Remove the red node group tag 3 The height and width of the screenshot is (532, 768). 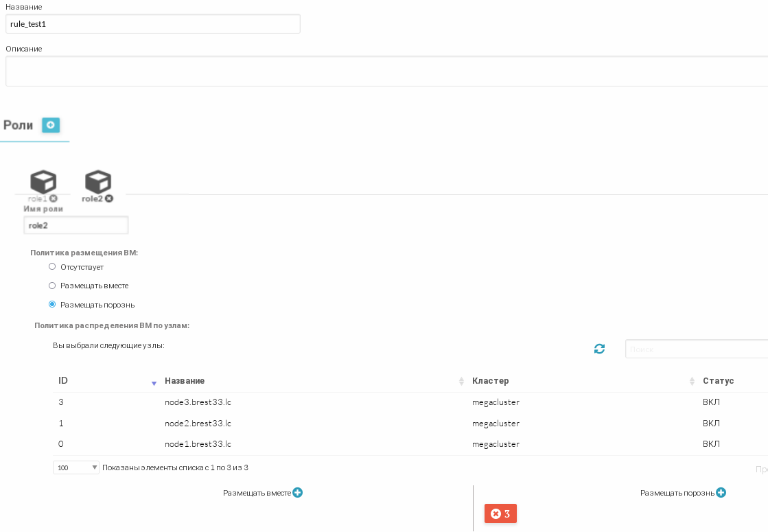496,514
